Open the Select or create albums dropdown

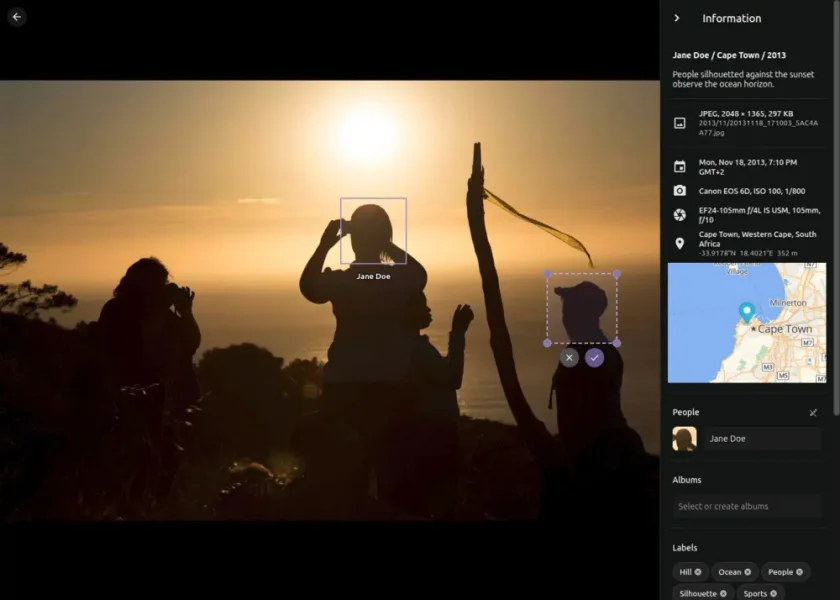point(747,506)
